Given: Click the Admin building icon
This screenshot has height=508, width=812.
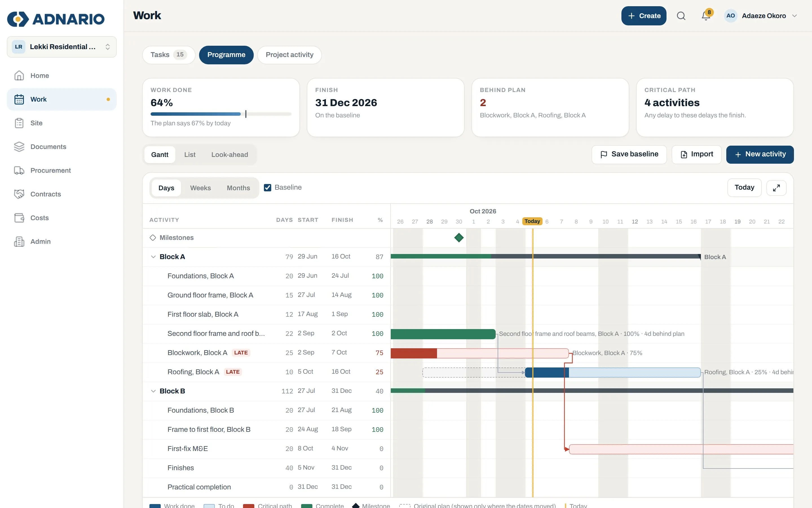Looking at the screenshot, I should coord(19,242).
